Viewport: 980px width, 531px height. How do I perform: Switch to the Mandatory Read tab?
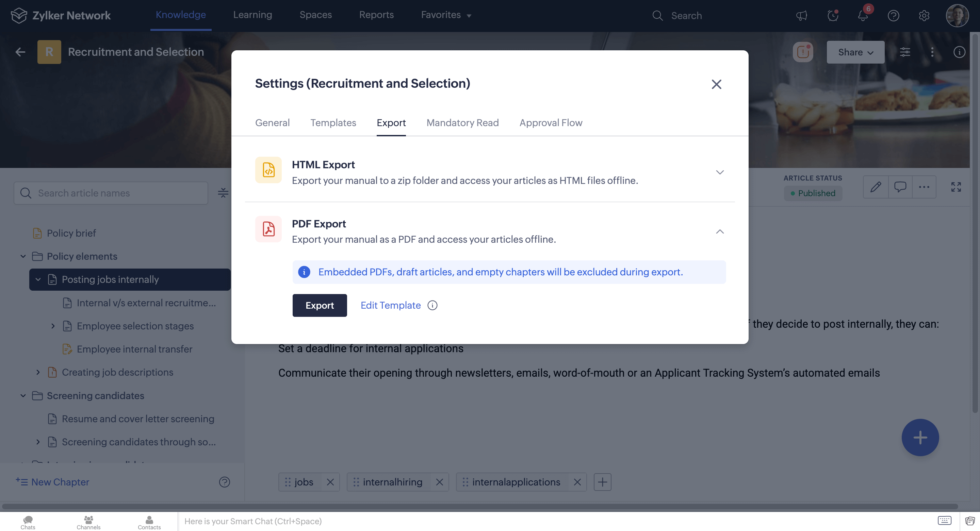462,122
